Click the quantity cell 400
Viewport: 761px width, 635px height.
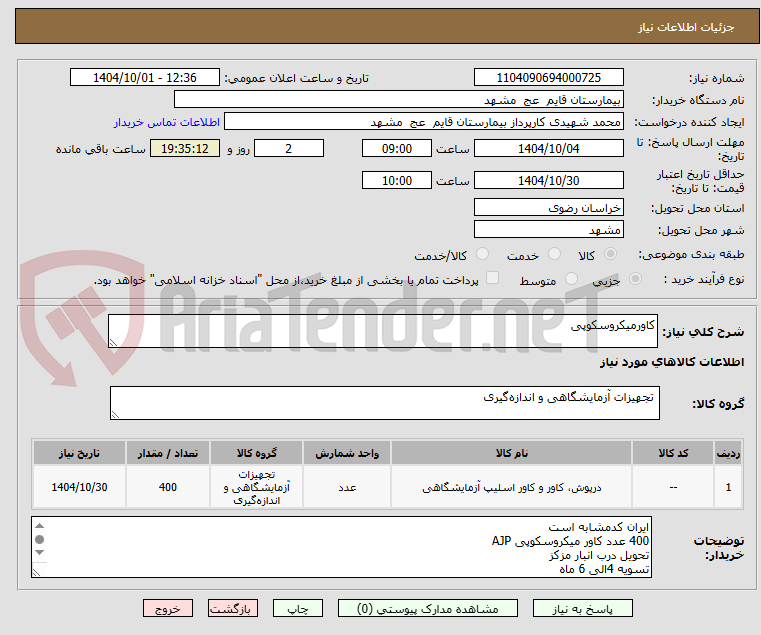[x=168, y=487]
